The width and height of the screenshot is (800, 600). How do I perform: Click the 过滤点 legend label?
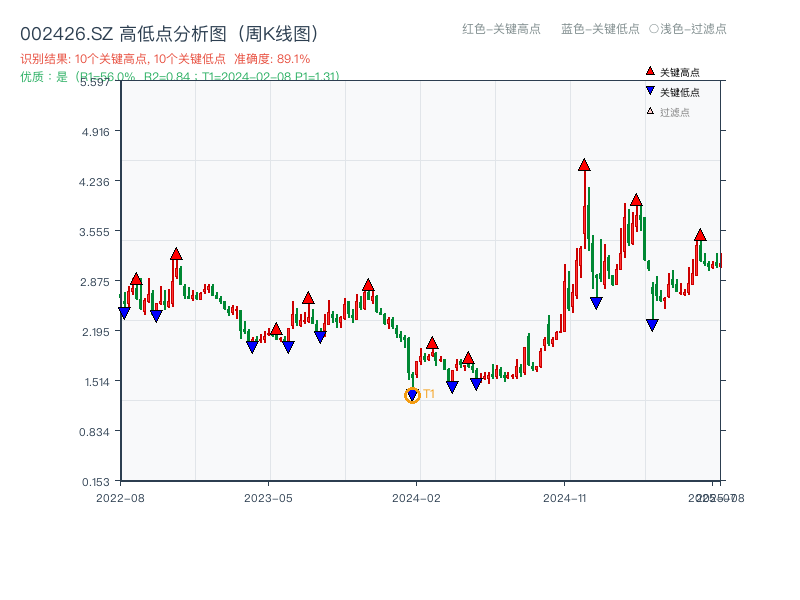click(674, 112)
